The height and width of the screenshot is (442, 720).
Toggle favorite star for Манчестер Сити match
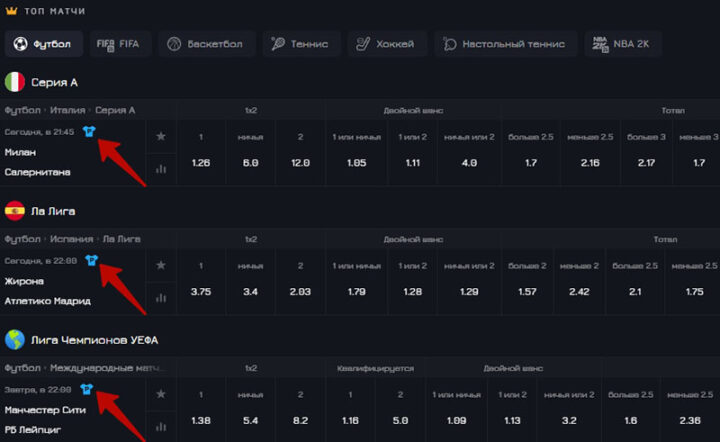(160, 394)
